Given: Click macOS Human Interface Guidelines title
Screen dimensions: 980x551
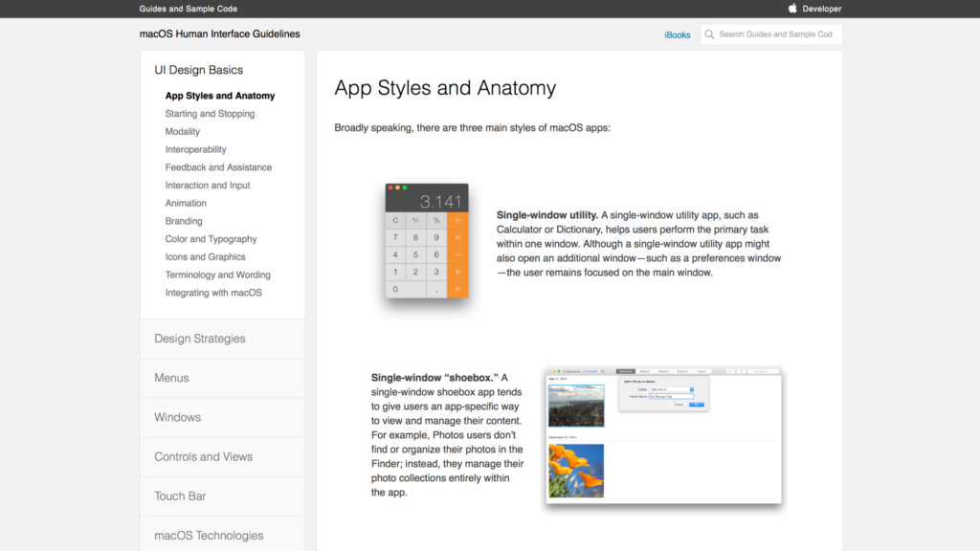Looking at the screenshot, I should tap(219, 33).
